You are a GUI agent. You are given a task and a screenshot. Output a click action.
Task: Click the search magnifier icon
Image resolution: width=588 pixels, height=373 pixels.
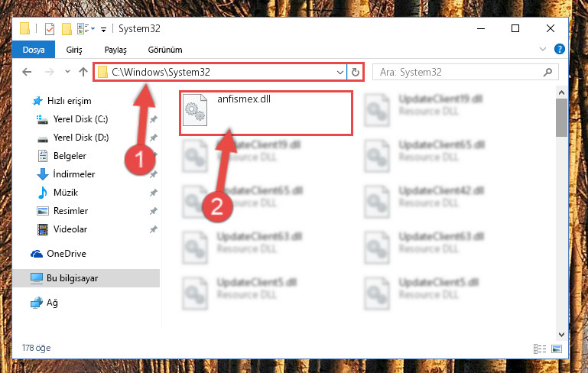[547, 72]
